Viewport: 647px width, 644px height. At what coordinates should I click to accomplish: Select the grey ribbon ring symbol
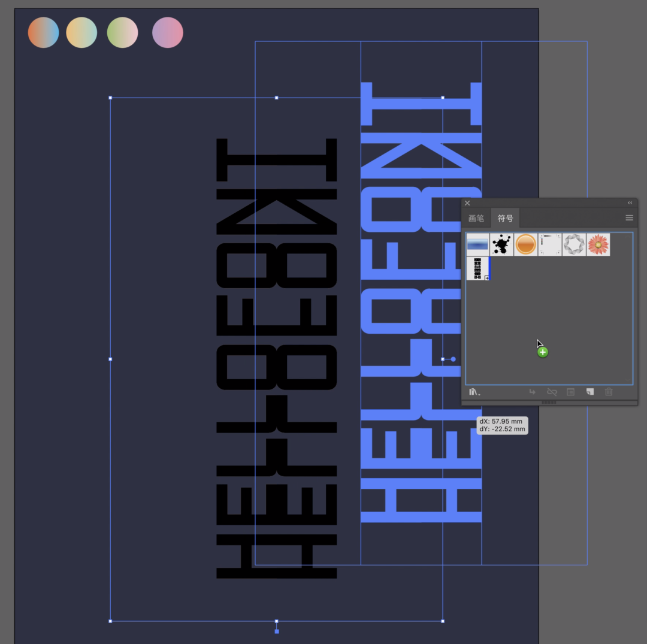574,244
